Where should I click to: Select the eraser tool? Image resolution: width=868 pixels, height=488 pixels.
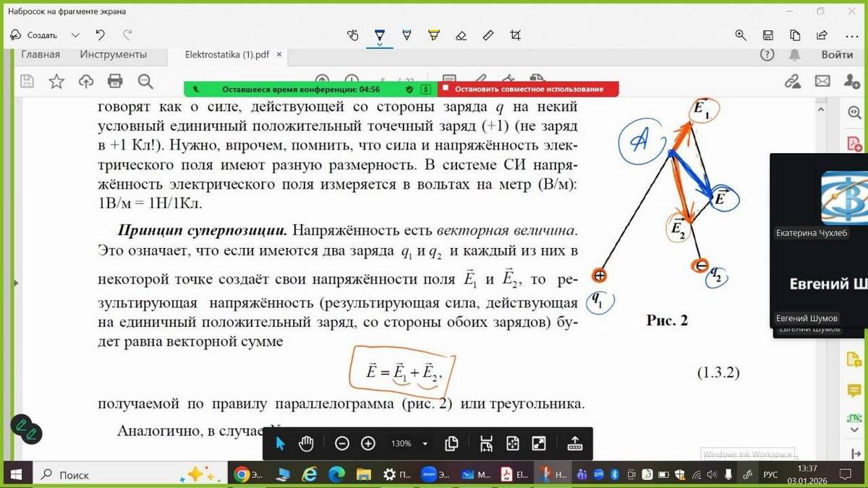pyautogui.click(x=461, y=35)
